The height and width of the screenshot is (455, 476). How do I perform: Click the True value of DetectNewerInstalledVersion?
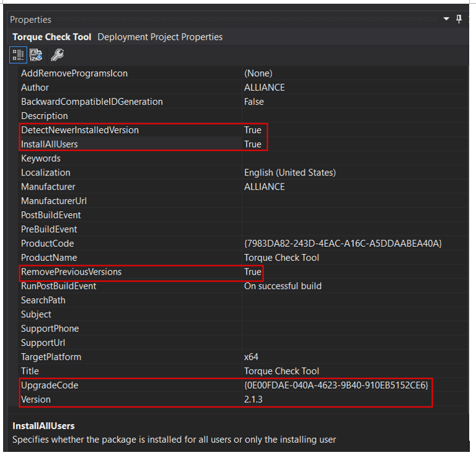point(253,130)
